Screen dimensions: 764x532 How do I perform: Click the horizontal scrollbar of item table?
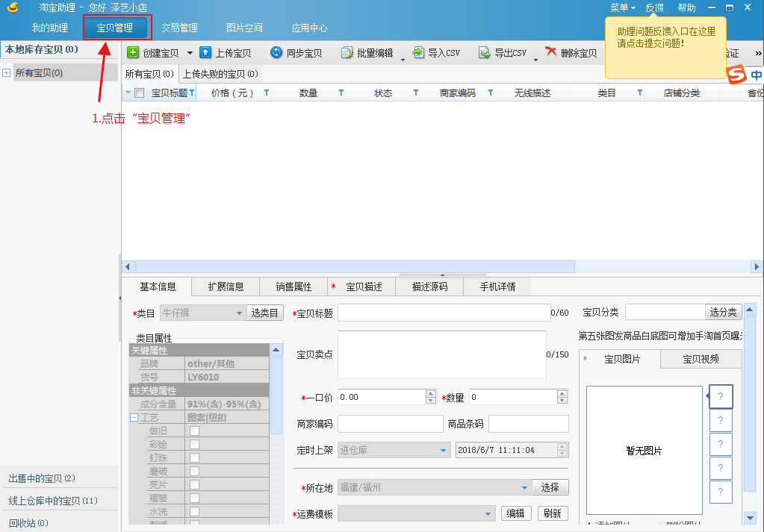[355, 266]
